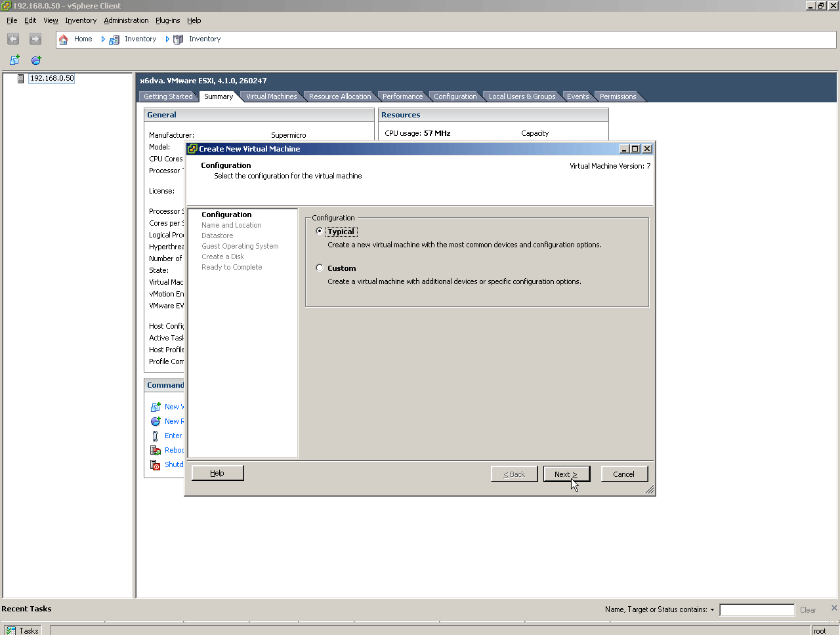
Task: Open the Administration menu
Action: (x=126, y=20)
